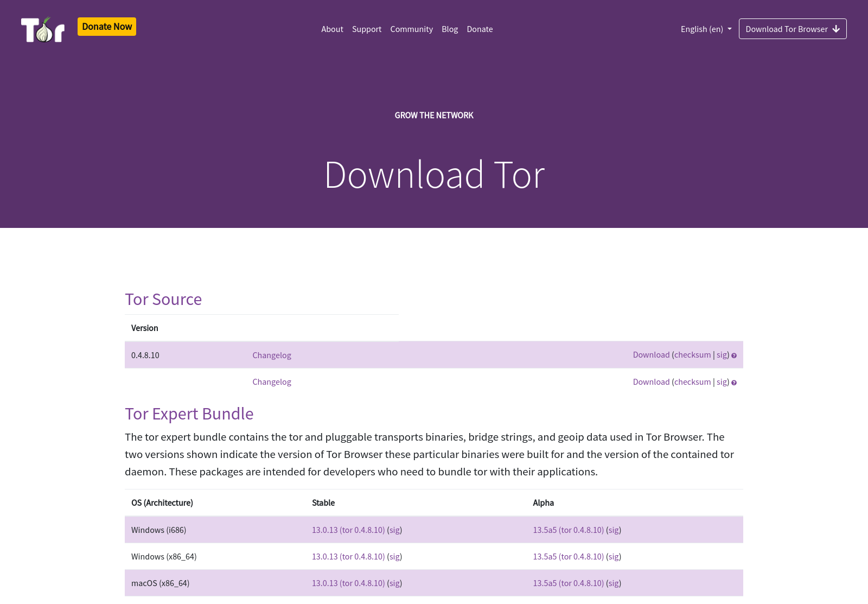Open sig link in the 0.4.8.10 row
The height and width of the screenshot is (604, 868).
(722, 355)
